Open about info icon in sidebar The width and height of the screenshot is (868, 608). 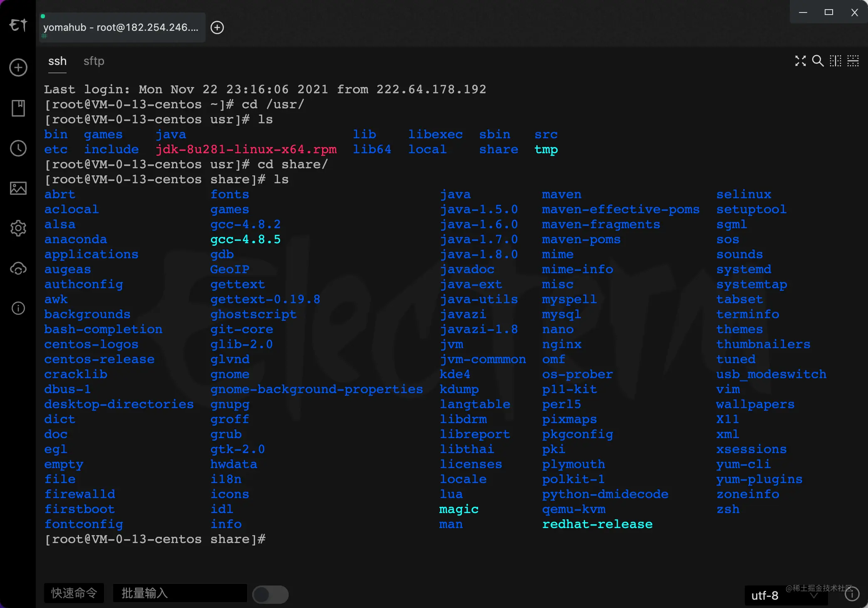point(18,308)
